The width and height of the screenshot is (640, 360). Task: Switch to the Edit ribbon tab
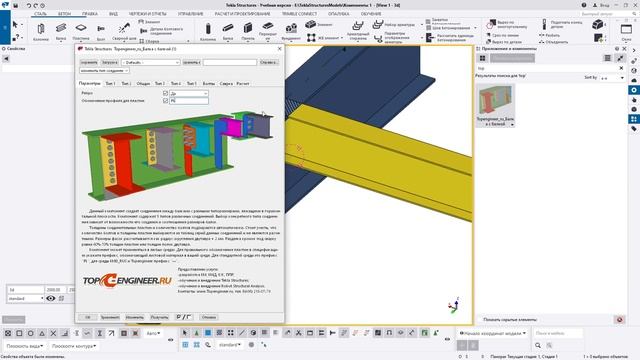point(89,14)
